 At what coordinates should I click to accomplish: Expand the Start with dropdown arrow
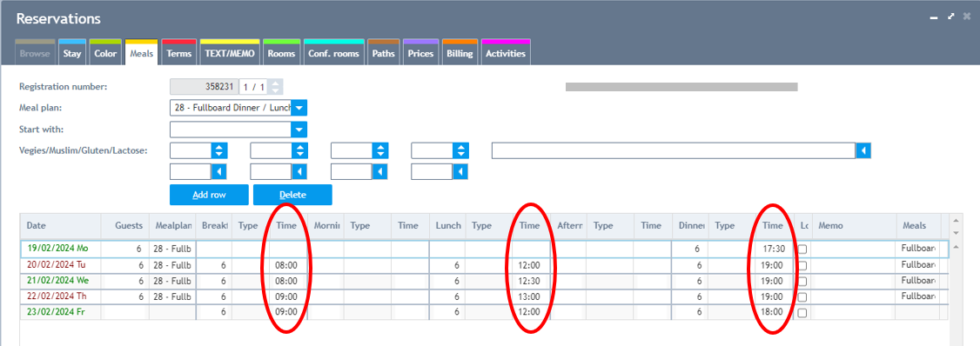(299, 130)
